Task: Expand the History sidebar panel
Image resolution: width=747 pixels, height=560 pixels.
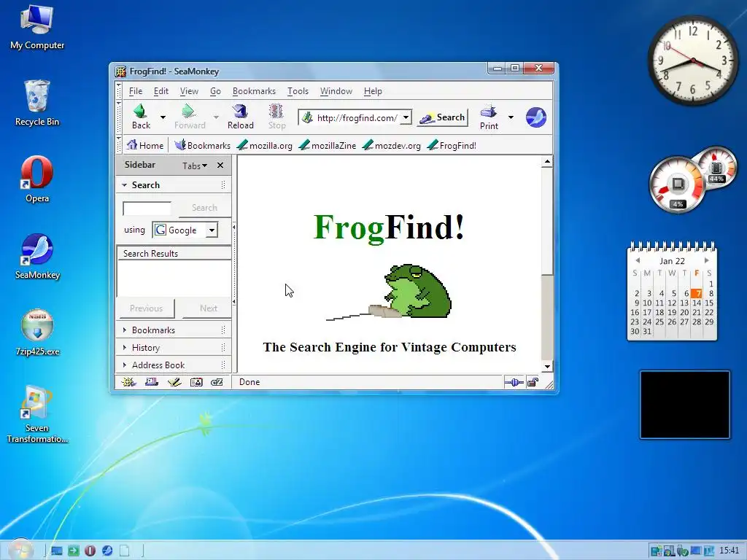Action: pos(124,348)
